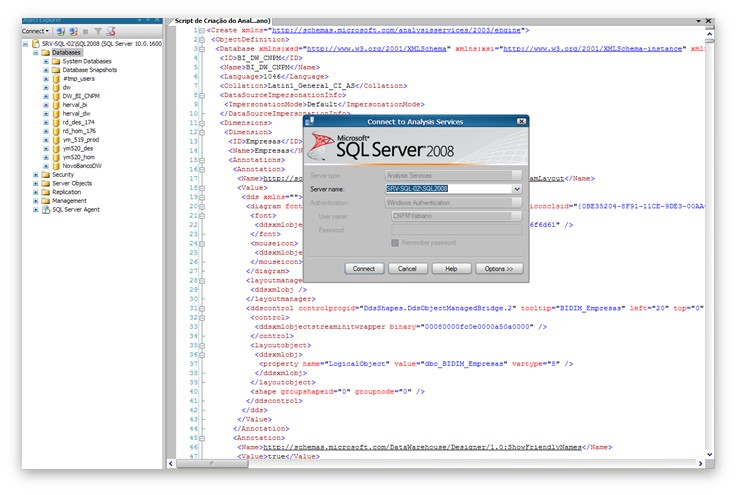
Task: Close the Connect to Analysis Services dialog
Action: tap(521, 121)
